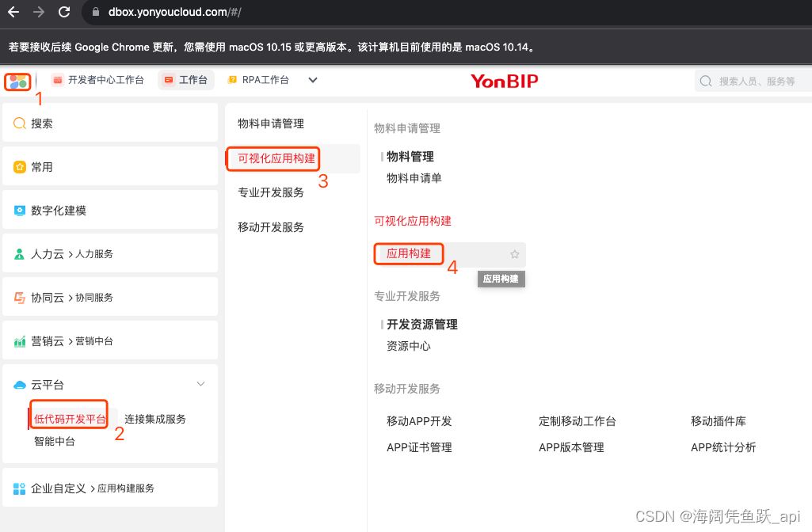Open 物料申请单 link

[414, 178]
